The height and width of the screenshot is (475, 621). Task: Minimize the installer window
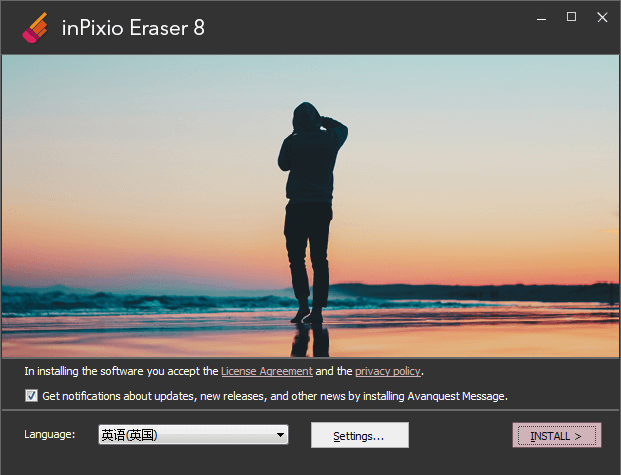click(x=541, y=17)
